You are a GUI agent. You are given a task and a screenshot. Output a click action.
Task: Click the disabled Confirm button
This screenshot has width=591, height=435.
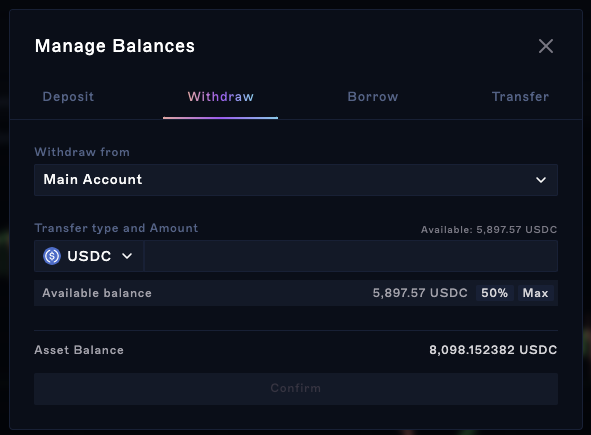(296, 389)
